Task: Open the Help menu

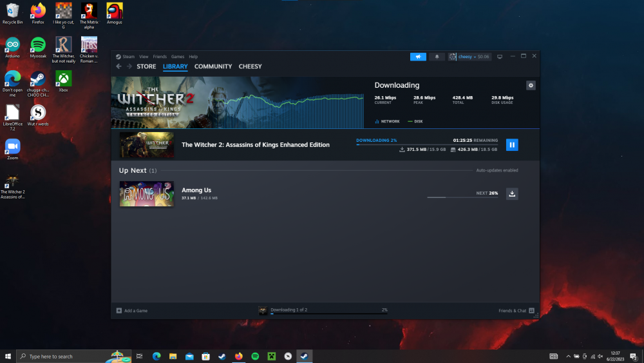Action: 193,57
